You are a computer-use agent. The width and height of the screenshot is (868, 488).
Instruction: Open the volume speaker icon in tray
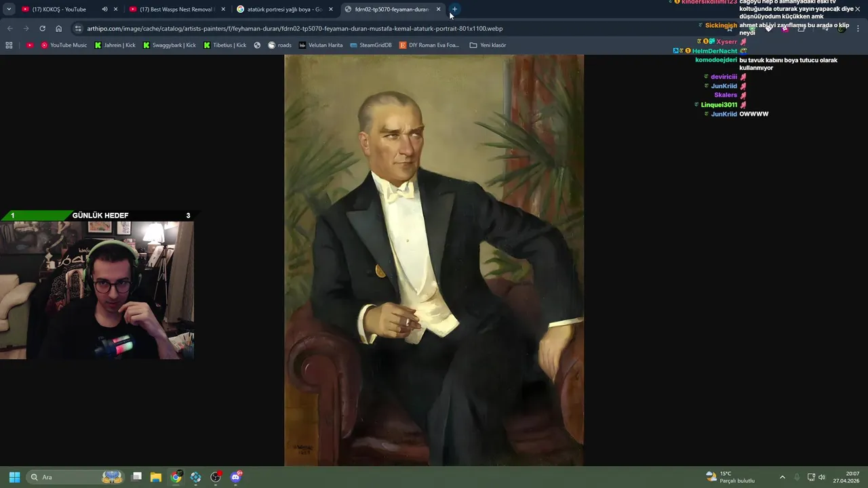coord(822,477)
